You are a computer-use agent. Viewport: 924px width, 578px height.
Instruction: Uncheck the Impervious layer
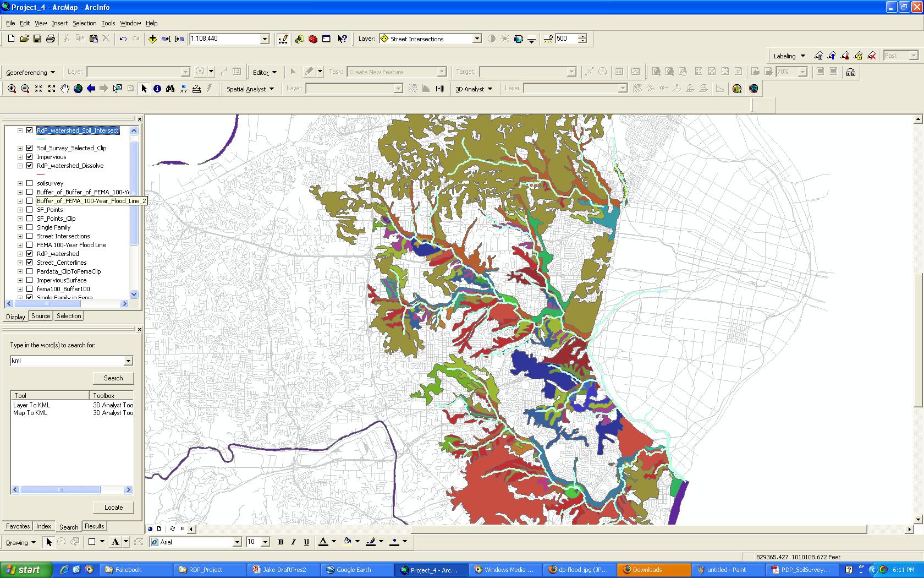[30, 157]
